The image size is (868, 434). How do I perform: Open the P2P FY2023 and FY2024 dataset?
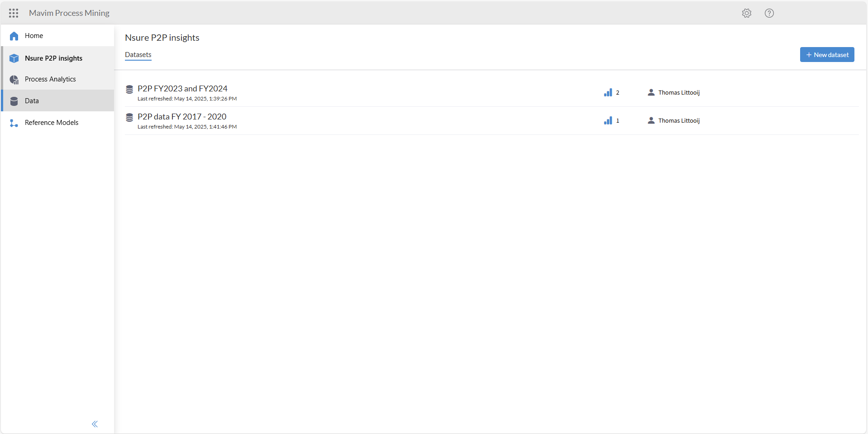(x=182, y=89)
